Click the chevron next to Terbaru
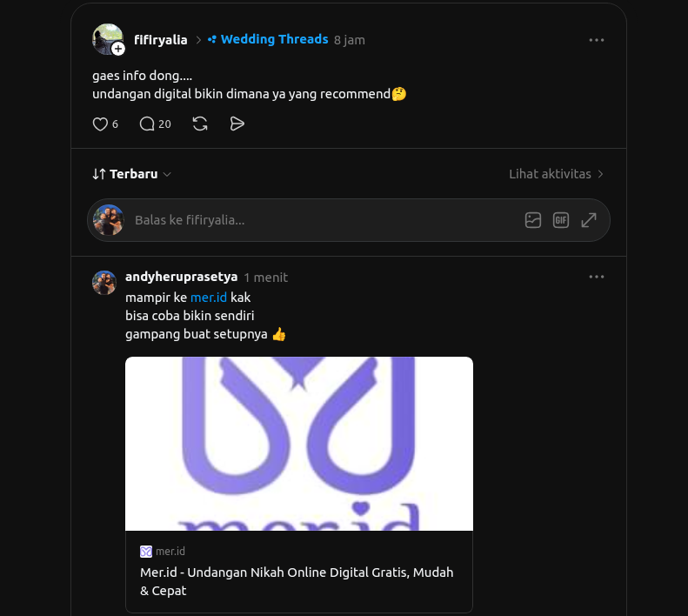The height and width of the screenshot is (616, 688). (167, 175)
